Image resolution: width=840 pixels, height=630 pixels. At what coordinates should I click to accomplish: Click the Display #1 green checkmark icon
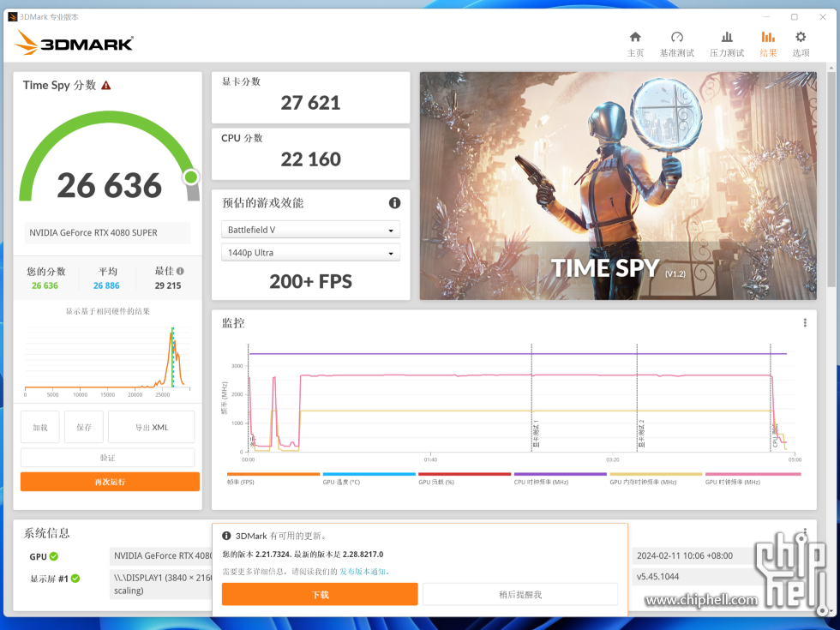[x=75, y=578]
